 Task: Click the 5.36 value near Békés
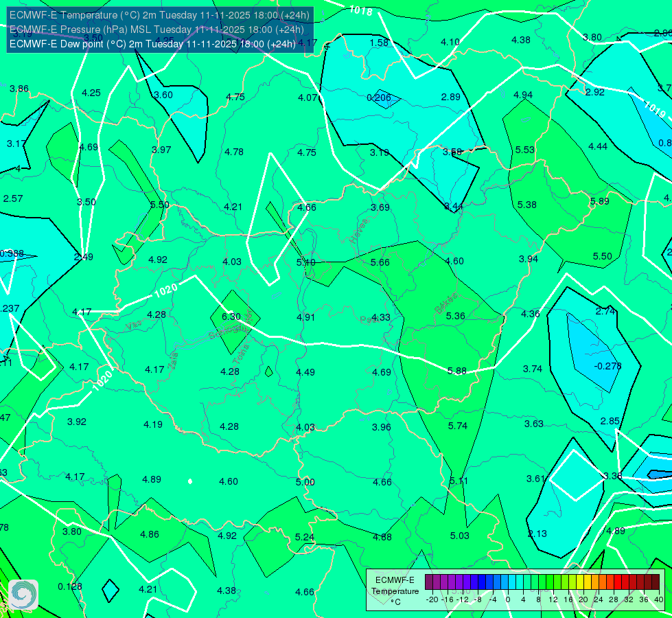[455, 316]
